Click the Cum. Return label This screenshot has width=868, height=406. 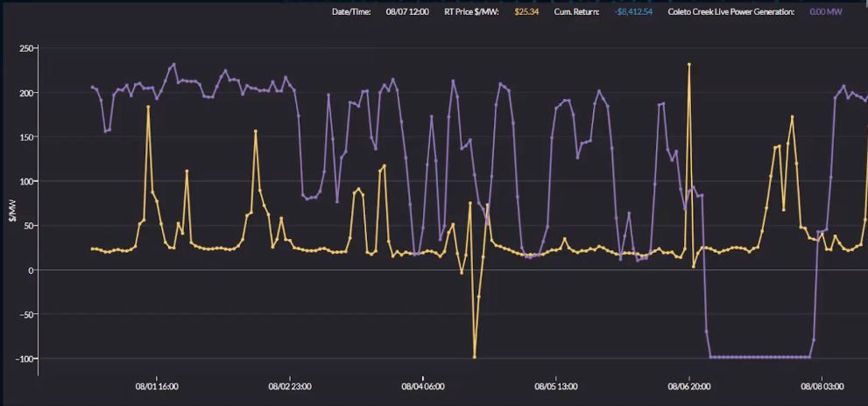[576, 11]
